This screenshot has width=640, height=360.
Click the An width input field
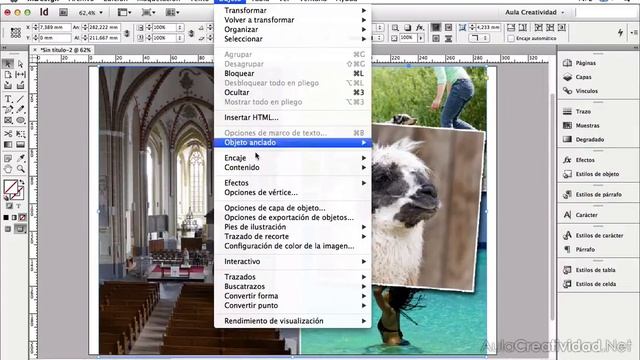point(104,27)
